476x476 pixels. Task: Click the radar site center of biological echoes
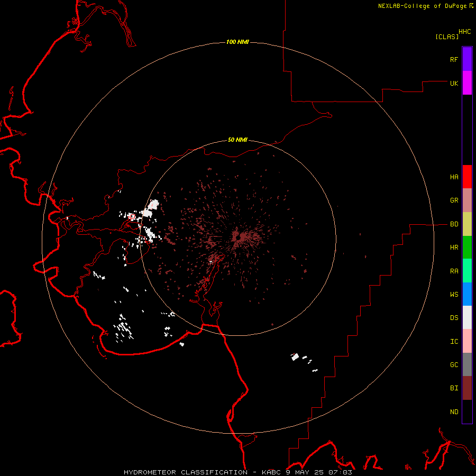coord(237,237)
